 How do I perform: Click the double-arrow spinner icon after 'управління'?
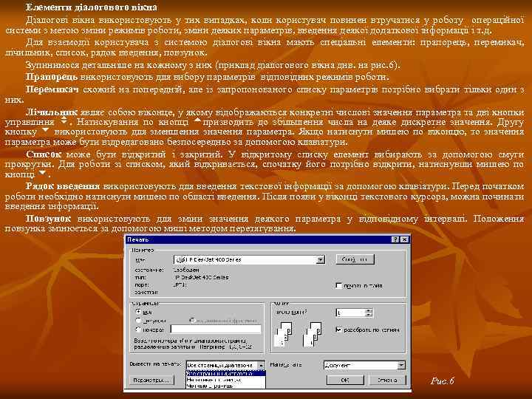tap(64, 120)
